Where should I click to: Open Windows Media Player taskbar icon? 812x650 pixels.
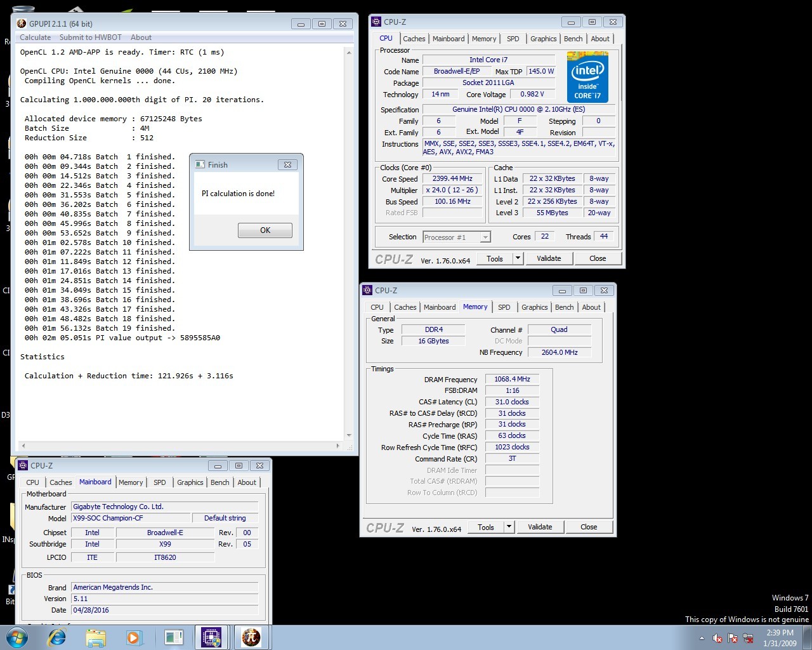[x=134, y=637]
